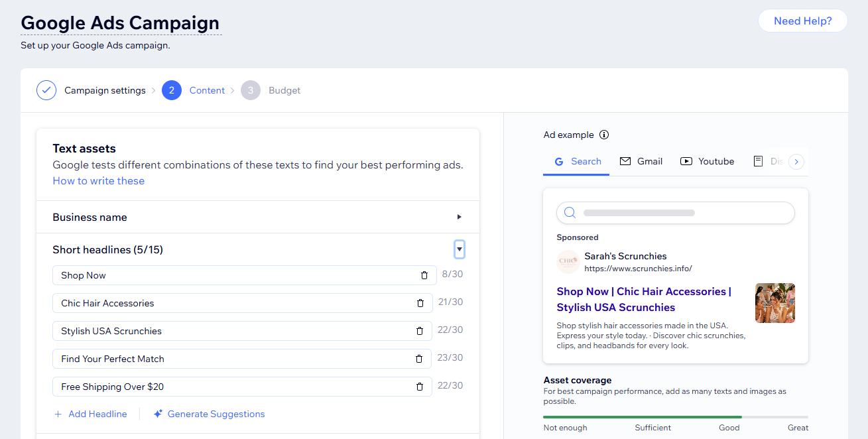
Task: Click the Sarah's Scrunchies business name
Action: click(x=625, y=256)
